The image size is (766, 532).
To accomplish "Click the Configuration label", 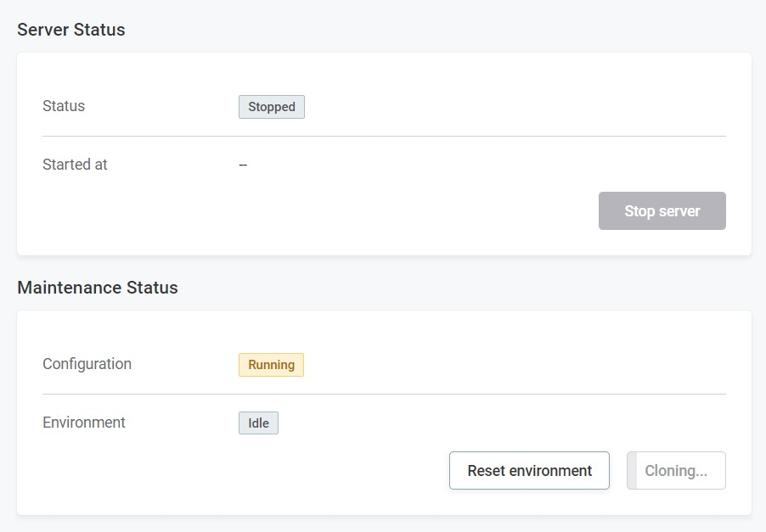I will tap(87, 364).
